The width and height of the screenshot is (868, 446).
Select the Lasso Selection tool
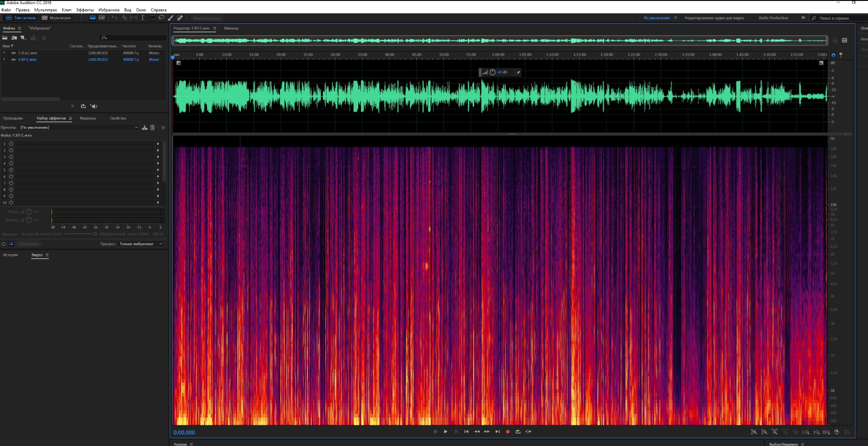pos(161,18)
